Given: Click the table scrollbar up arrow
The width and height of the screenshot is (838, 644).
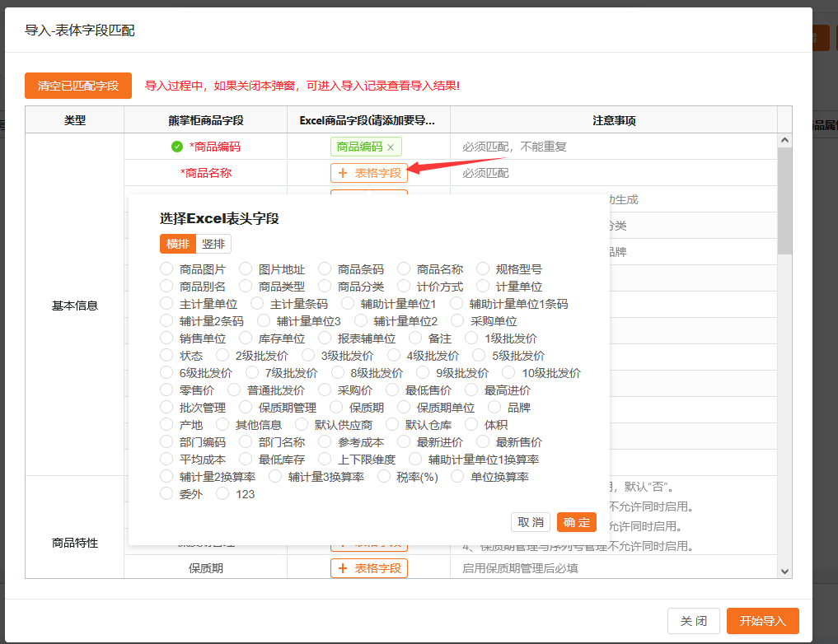Looking at the screenshot, I should [x=784, y=142].
